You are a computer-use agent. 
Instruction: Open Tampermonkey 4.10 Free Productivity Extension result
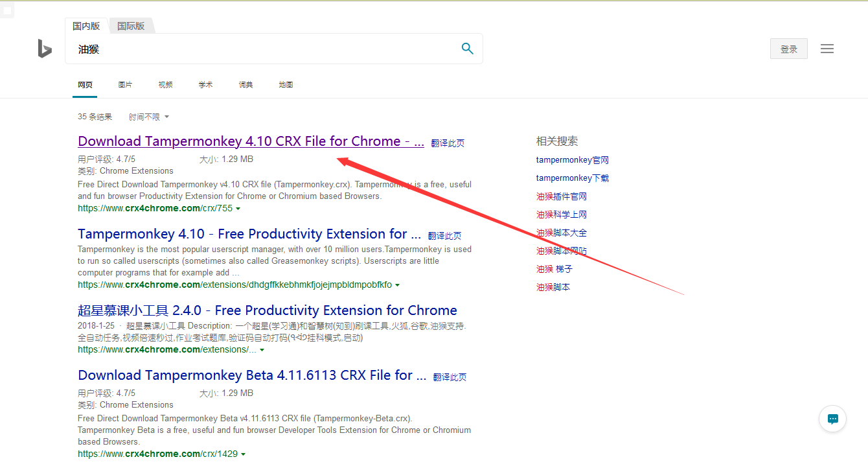tap(249, 234)
